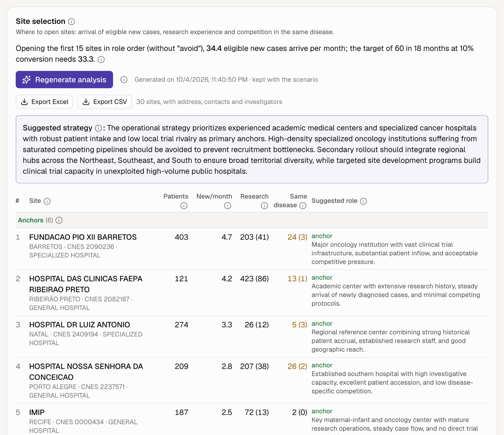504x435 pixels.
Task: Click info icon beside Same disease header
Action: tap(303, 206)
